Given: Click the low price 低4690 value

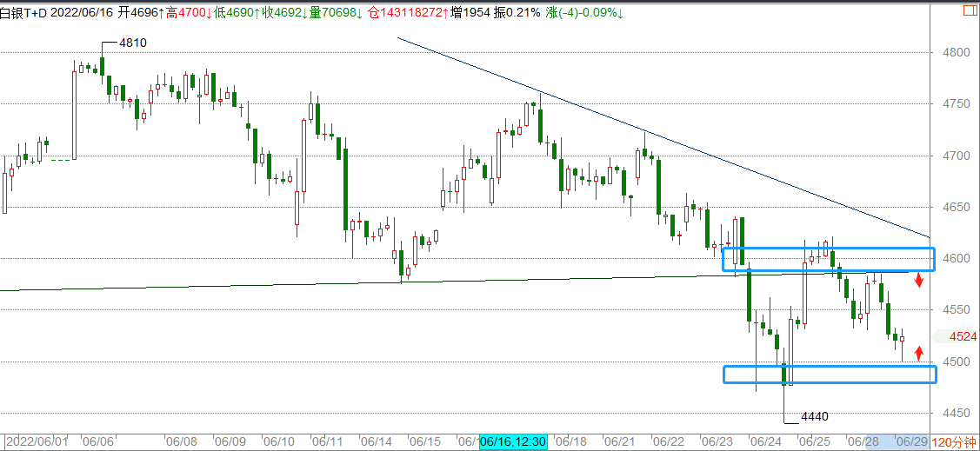Looking at the screenshot, I should (237, 12).
